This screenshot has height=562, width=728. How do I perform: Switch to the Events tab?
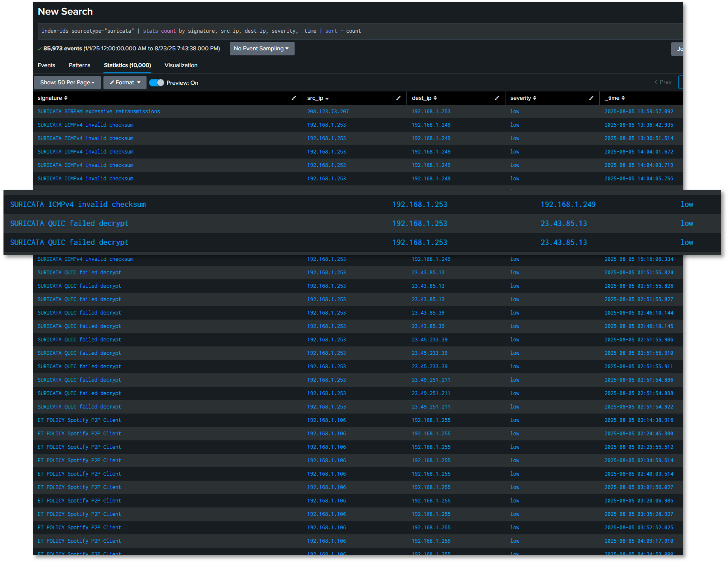(x=46, y=65)
